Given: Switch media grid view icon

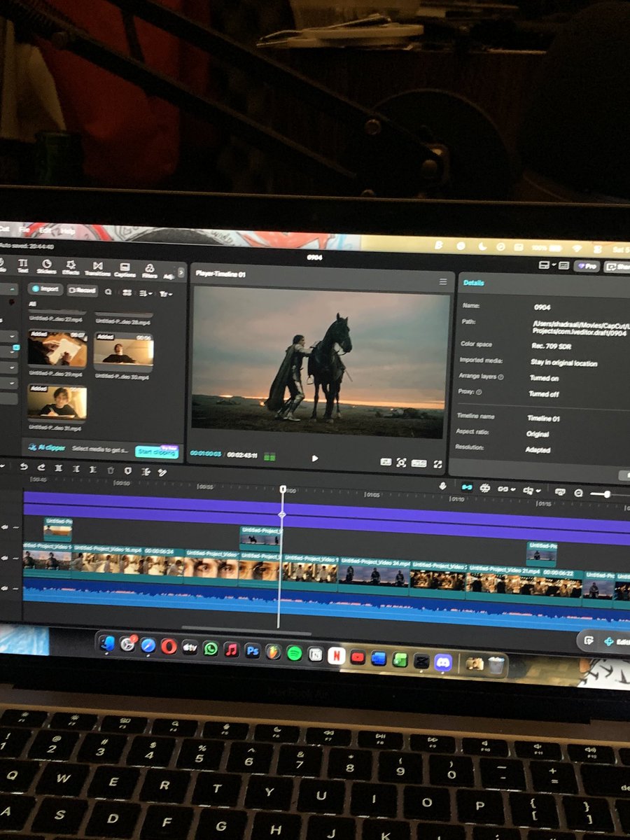Looking at the screenshot, I should pos(127,293).
